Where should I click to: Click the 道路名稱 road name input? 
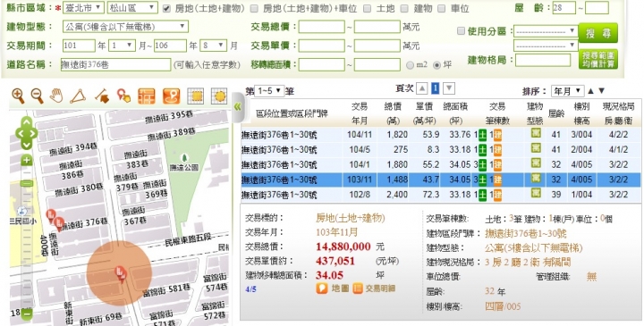pos(115,65)
